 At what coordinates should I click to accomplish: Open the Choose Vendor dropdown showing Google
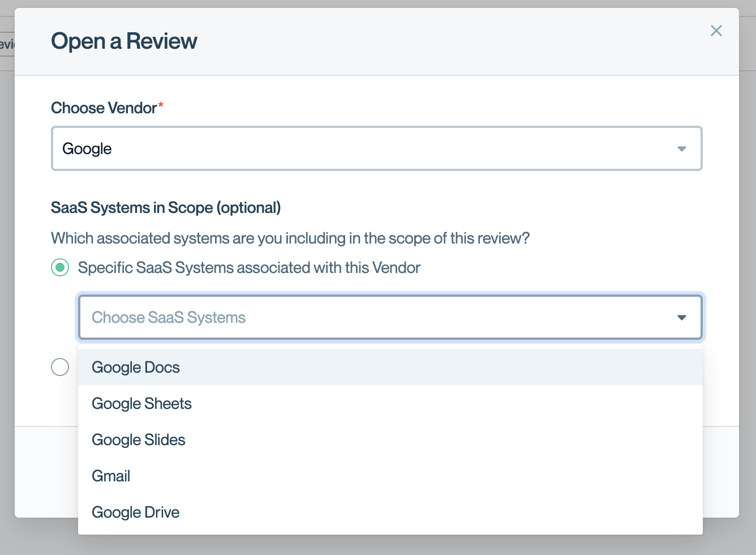tap(377, 148)
